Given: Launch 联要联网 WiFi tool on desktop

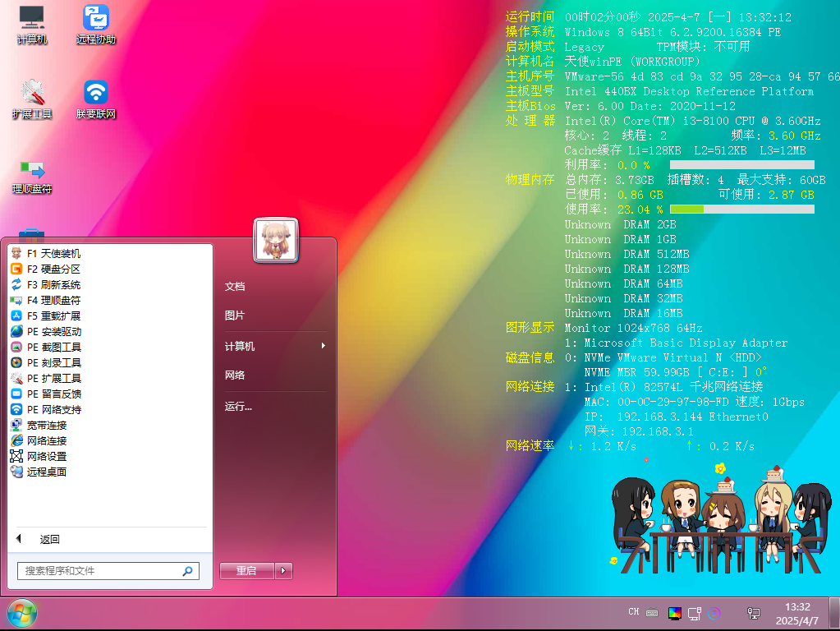Looking at the screenshot, I should click(94, 92).
